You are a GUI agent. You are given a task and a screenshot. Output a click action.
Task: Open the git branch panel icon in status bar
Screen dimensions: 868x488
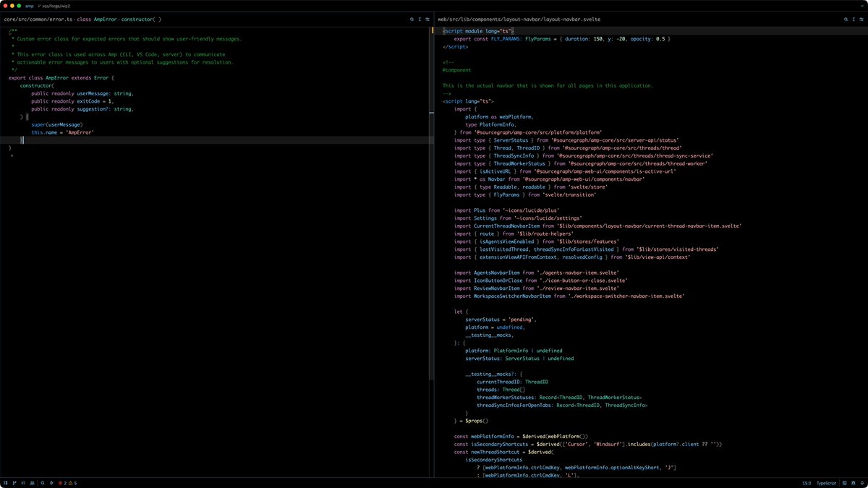(14, 483)
